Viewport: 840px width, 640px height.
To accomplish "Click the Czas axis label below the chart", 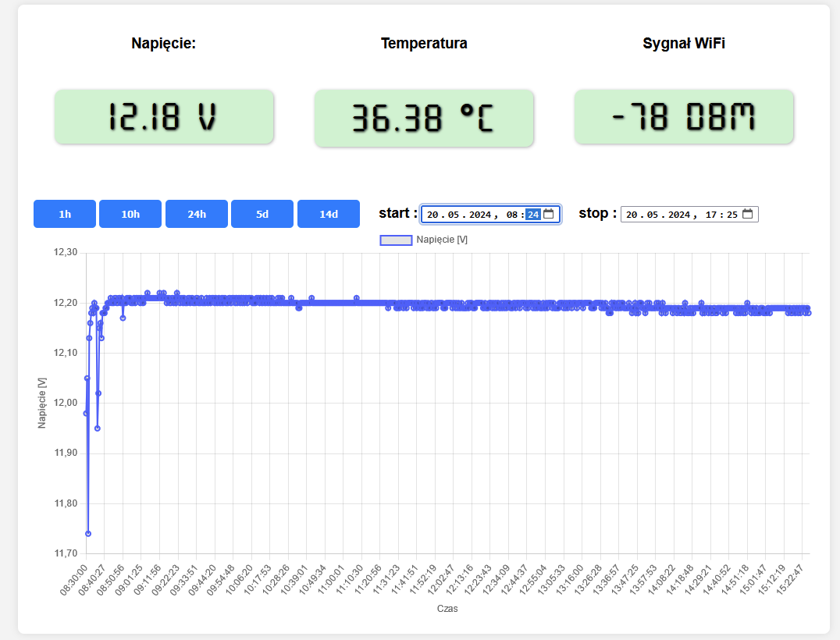I will (x=447, y=609).
